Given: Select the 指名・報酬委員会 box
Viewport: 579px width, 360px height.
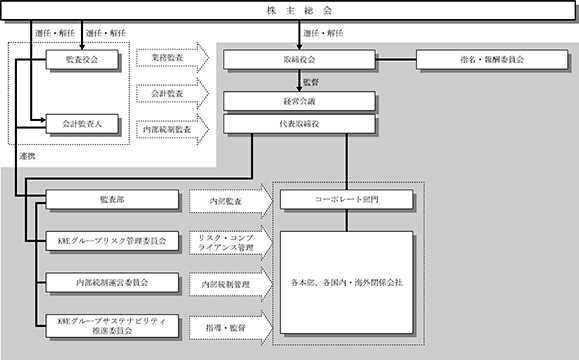Looking at the screenshot, I should tap(492, 59).
